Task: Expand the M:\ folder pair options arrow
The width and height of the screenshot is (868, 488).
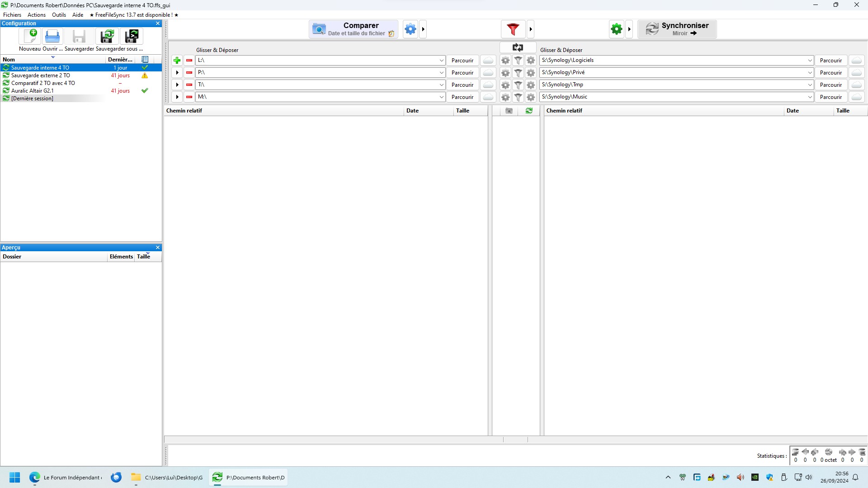Action: 177,97
